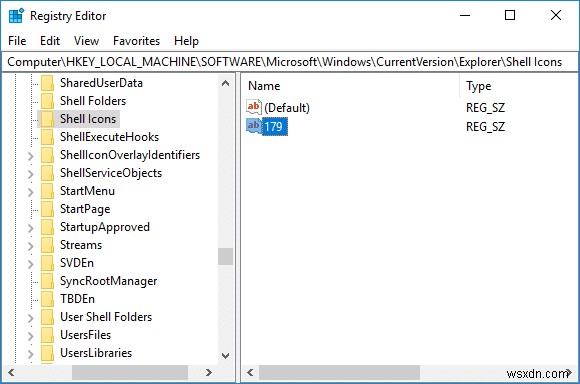Click up arrow of tree vertical scrollbar
Image resolution: width=580 pixels, height=384 pixels.
tap(225, 83)
